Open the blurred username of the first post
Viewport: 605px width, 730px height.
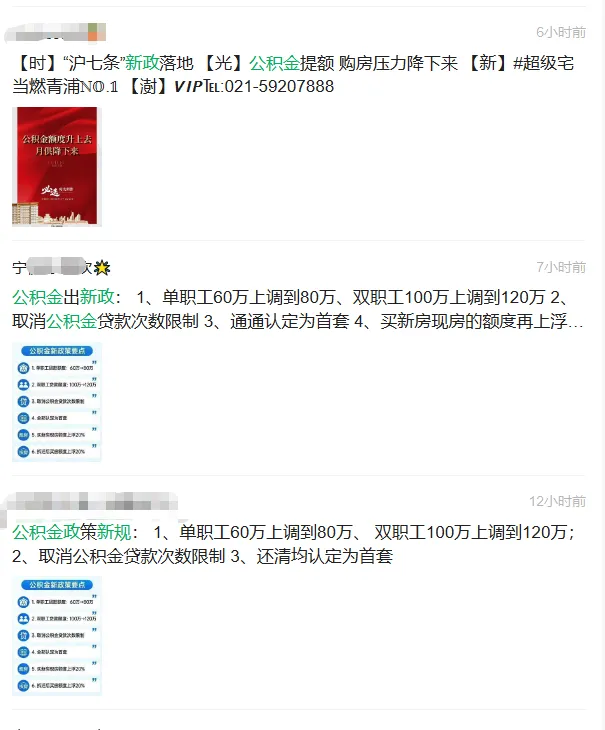pyautogui.click(x=55, y=33)
